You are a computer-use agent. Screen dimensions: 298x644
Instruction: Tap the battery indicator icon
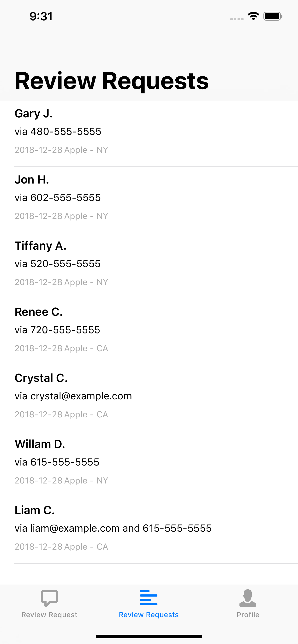click(273, 16)
